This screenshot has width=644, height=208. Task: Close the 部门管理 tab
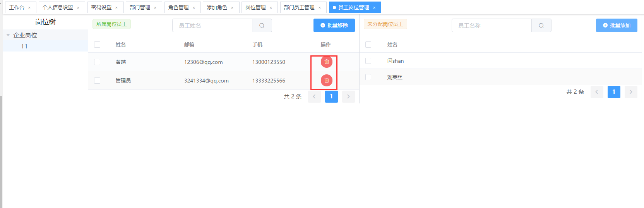(x=155, y=8)
